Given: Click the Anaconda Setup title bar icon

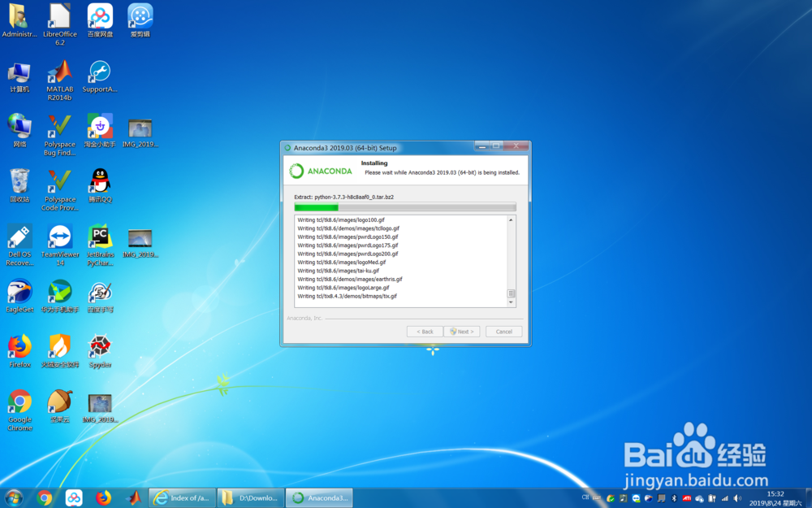Looking at the screenshot, I should pyautogui.click(x=288, y=148).
